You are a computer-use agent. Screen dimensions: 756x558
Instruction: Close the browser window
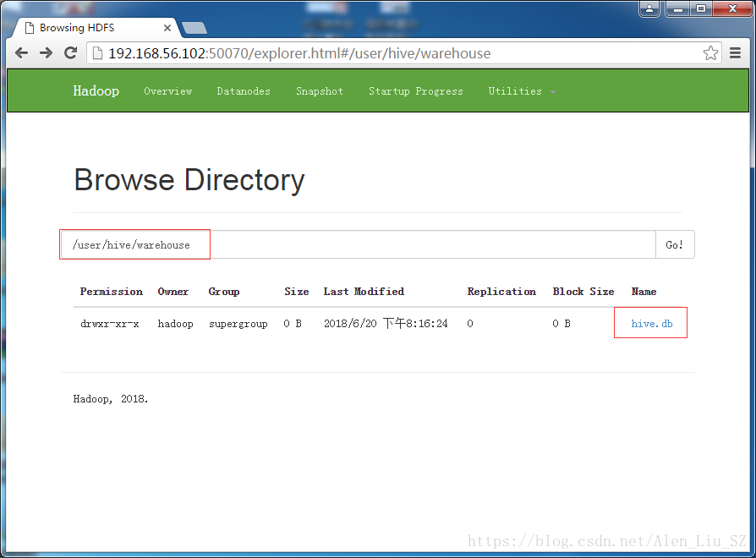(x=731, y=8)
